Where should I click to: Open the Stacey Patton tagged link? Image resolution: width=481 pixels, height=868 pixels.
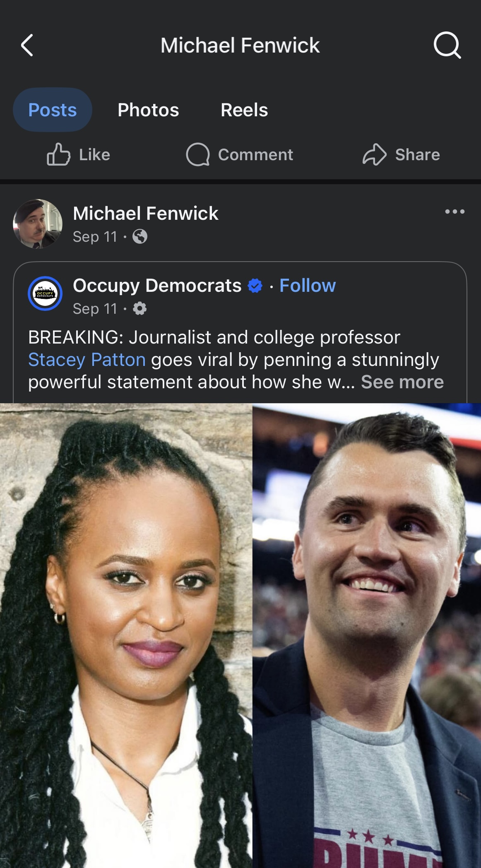click(x=87, y=360)
